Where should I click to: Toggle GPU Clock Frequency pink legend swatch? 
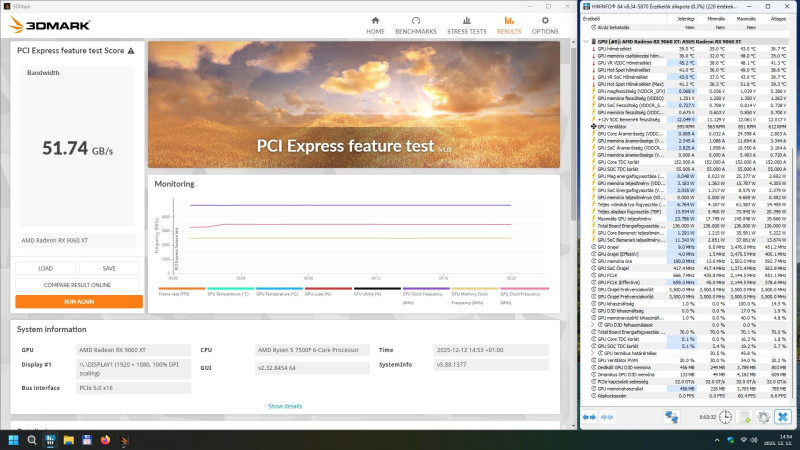524,289
